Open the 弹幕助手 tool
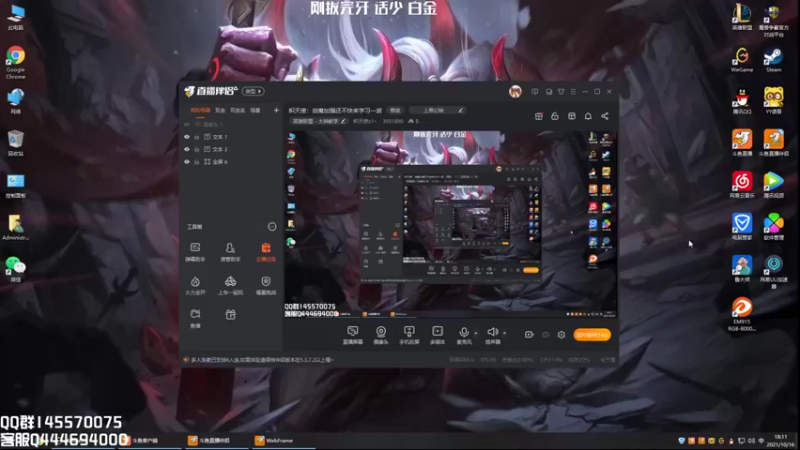The height and width of the screenshot is (450, 800). pos(195,252)
